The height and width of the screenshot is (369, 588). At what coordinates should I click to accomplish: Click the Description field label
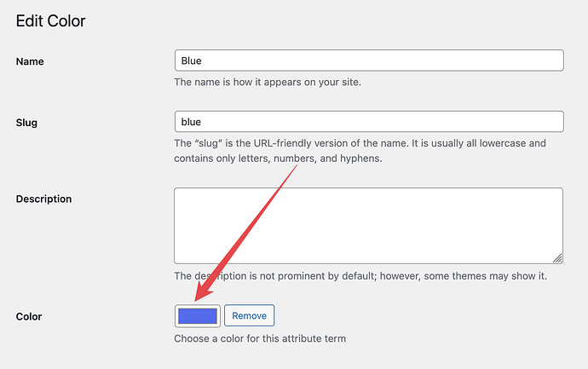click(43, 199)
